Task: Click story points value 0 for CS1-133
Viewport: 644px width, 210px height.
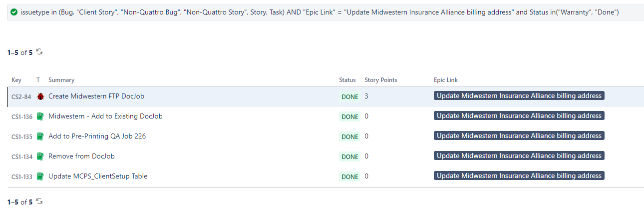Action: tap(366, 176)
